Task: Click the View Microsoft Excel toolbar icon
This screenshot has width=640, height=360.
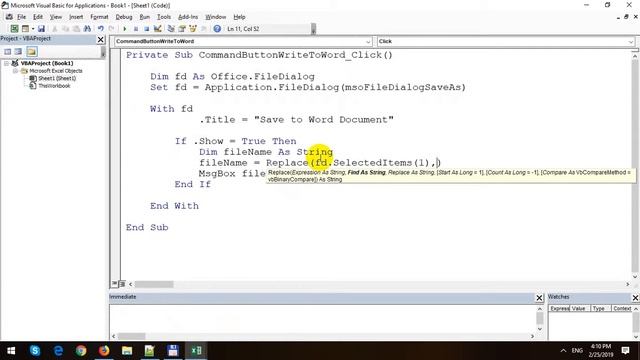Action: point(14,29)
